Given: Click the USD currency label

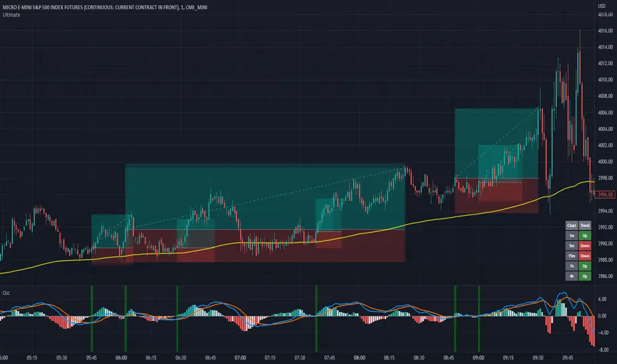Looking at the screenshot, I should [602, 6].
